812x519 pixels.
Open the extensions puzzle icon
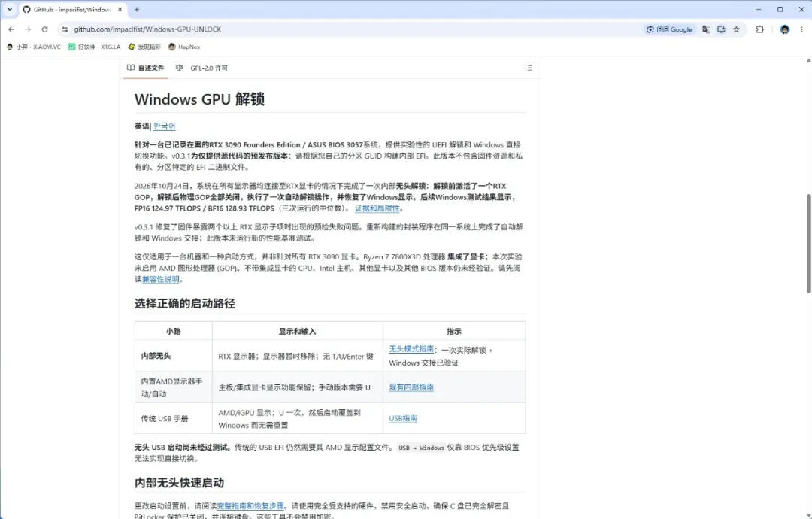click(x=759, y=29)
